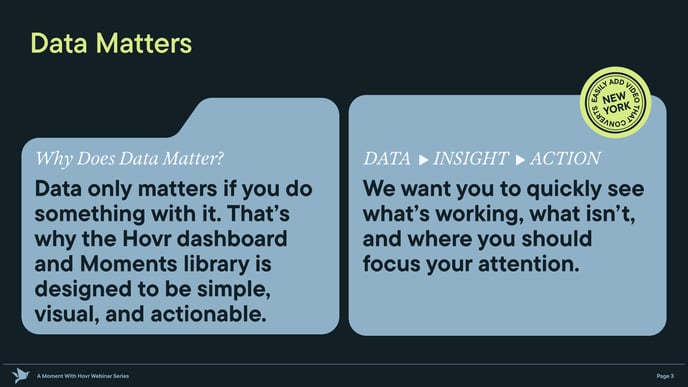Image resolution: width=688 pixels, height=387 pixels.
Task: Click the focus your attention text
Action: tap(471, 264)
